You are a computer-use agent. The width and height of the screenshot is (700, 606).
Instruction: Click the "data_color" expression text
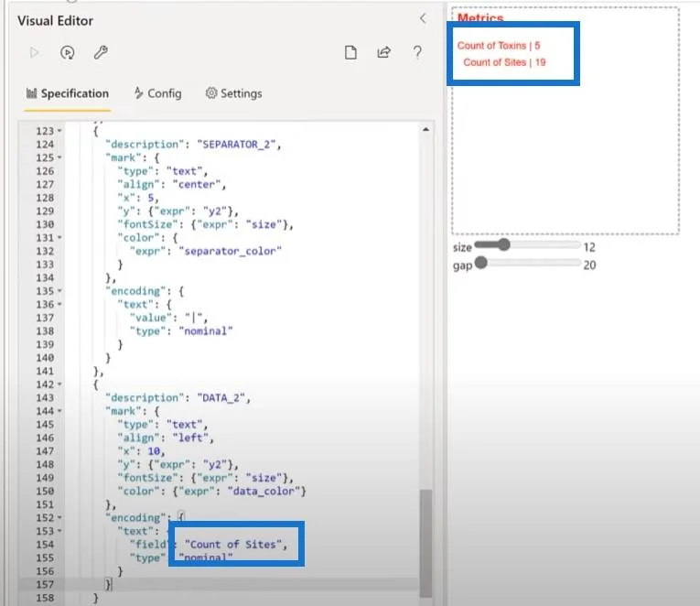[x=264, y=491]
